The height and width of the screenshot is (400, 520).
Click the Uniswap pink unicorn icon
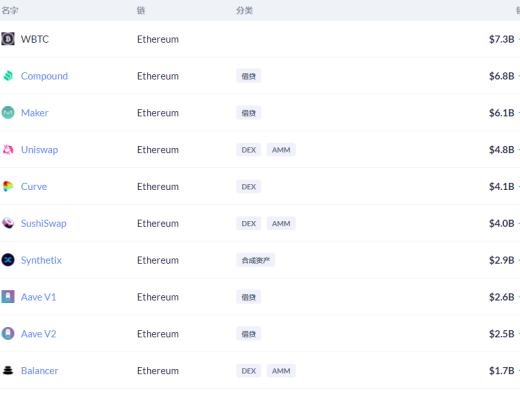click(8, 150)
